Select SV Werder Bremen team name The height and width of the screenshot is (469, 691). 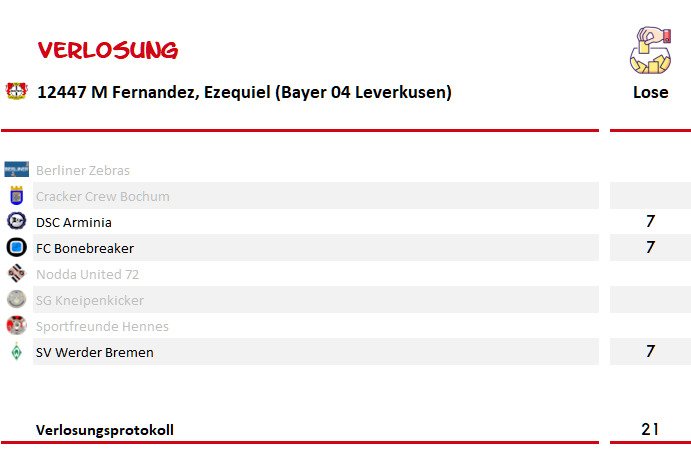pyautogui.click(x=95, y=352)
